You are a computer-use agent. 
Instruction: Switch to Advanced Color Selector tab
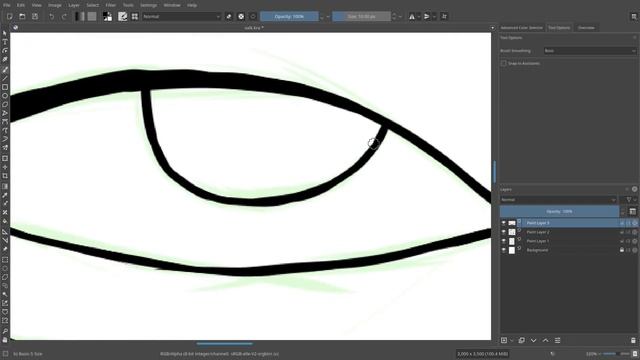522,28
